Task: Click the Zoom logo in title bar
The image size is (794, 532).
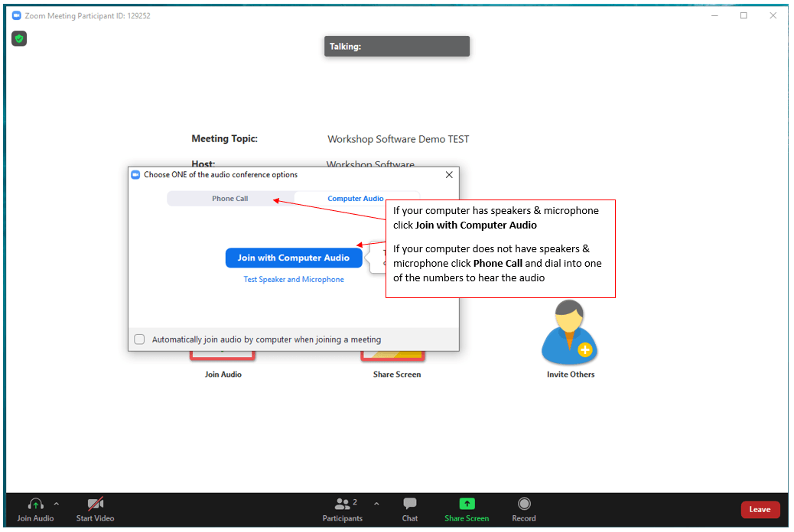Action: tap(17, 16)
